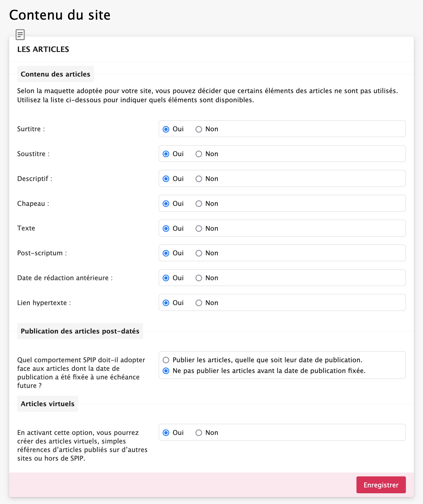The image size is (423, 504).
Task: Click the Enregistrer button
Action: [x=381, y=485]
